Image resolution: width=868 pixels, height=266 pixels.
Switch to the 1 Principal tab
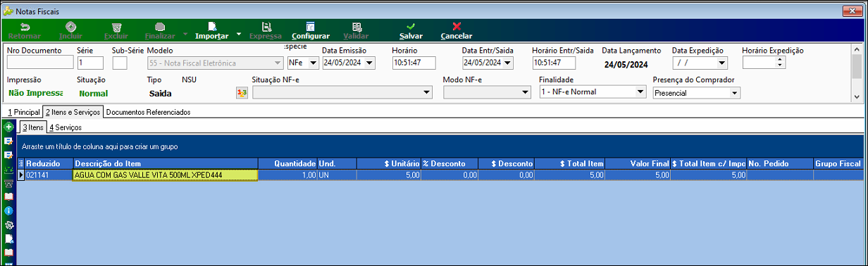coord(23,112)
